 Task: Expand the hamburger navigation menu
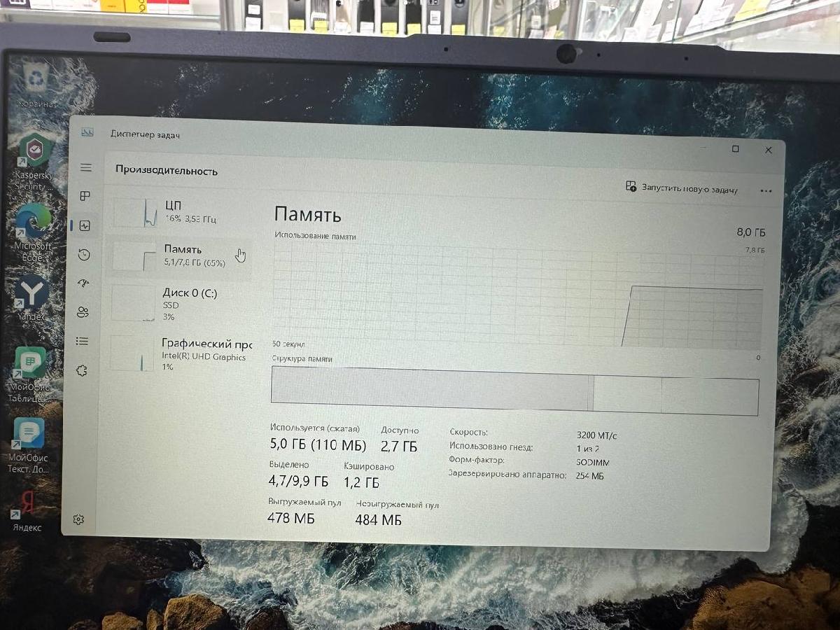(86, 167)
